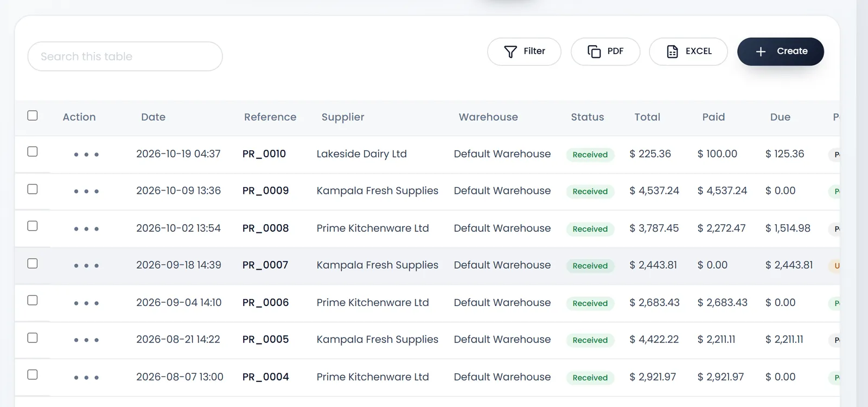Sort by the Total column header
Image resolution: width=868 pixels, height=407 pixels.
tap(647, 117)
